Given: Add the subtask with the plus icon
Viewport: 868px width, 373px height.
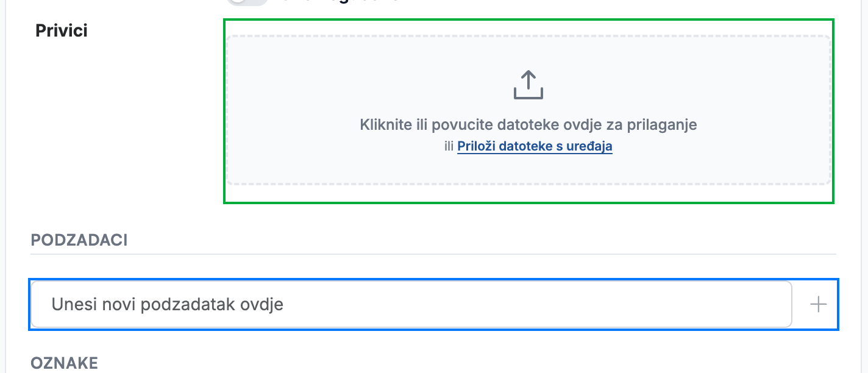Looking at the screenshot, I should click(818, 304).
